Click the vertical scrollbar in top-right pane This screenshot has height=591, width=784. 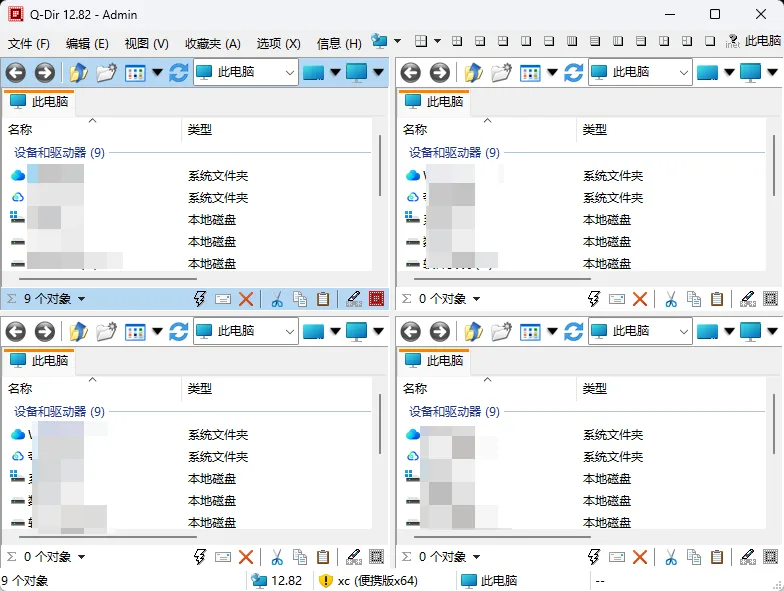click(x=774, y=165)
